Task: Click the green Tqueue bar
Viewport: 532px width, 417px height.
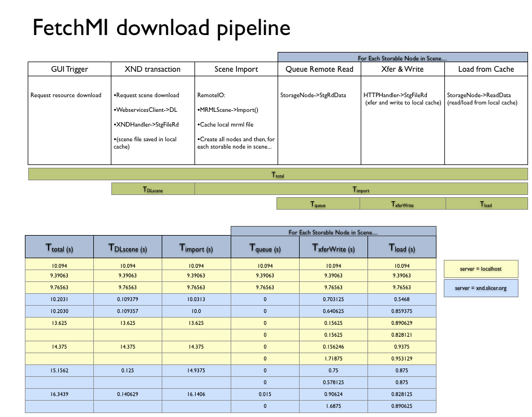Action: (318, 204)
